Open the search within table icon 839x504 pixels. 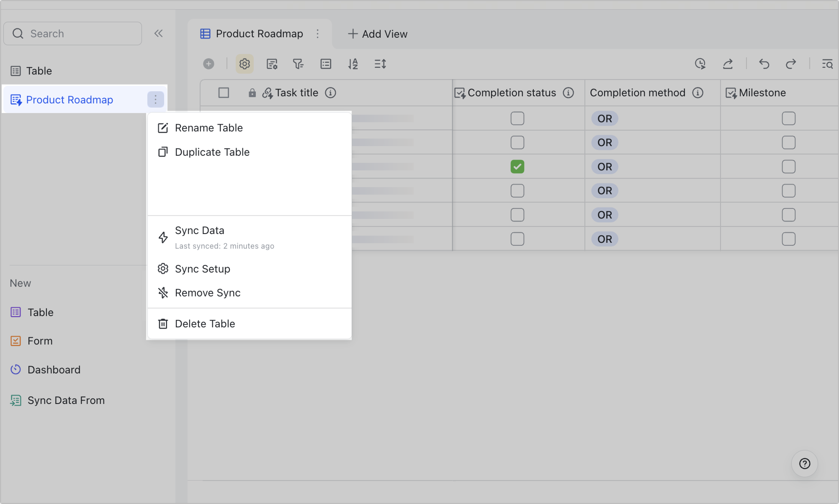[x=828, y=64]
